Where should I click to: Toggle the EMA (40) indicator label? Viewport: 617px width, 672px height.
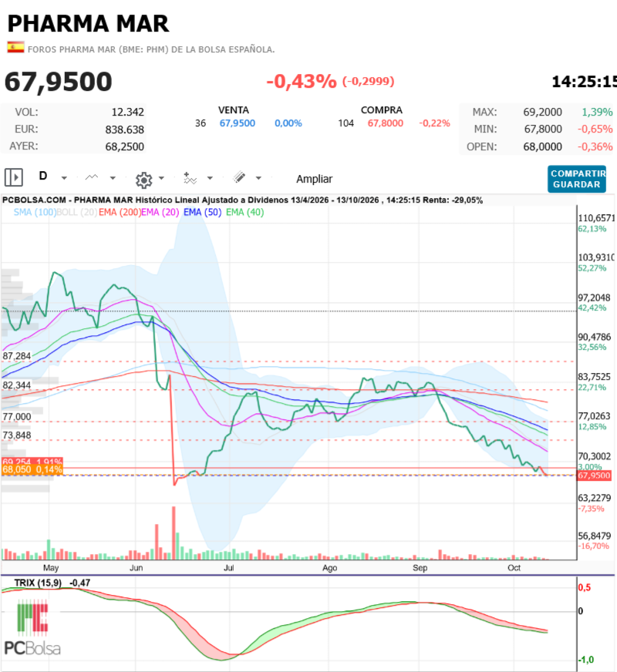coord(244,212)
